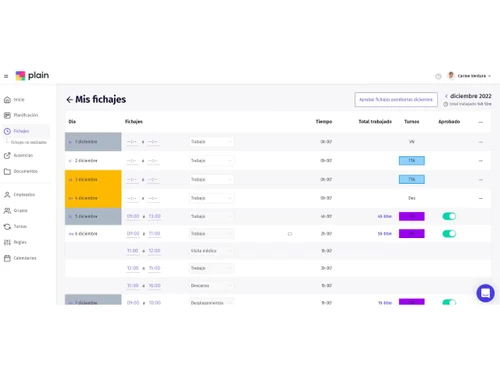Image resolution: width=500 pixels, height=375 pixels.
Task: Open Documentos folder icon
Action: [x=7, y=171]
